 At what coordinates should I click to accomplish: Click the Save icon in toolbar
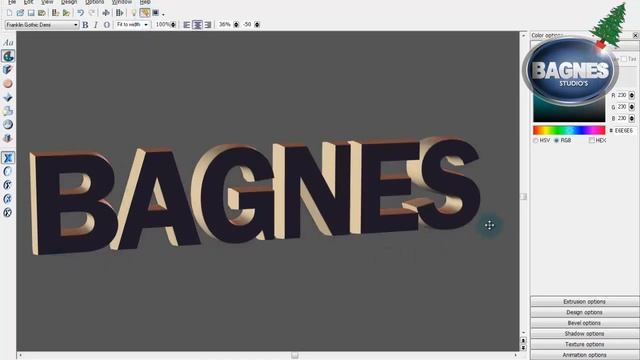pos(31,13)
